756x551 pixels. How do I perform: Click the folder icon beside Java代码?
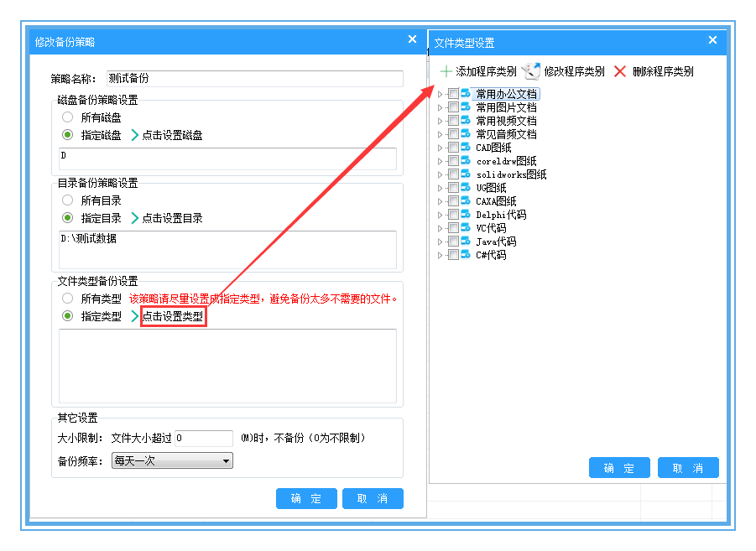click(x=465, y=242)
